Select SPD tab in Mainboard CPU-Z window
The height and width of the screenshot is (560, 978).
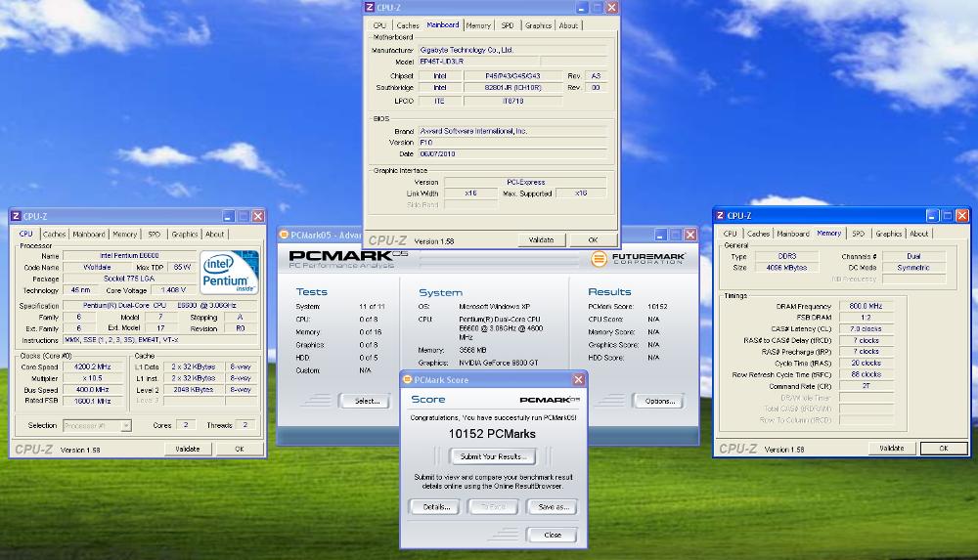(x=508, y=25)
